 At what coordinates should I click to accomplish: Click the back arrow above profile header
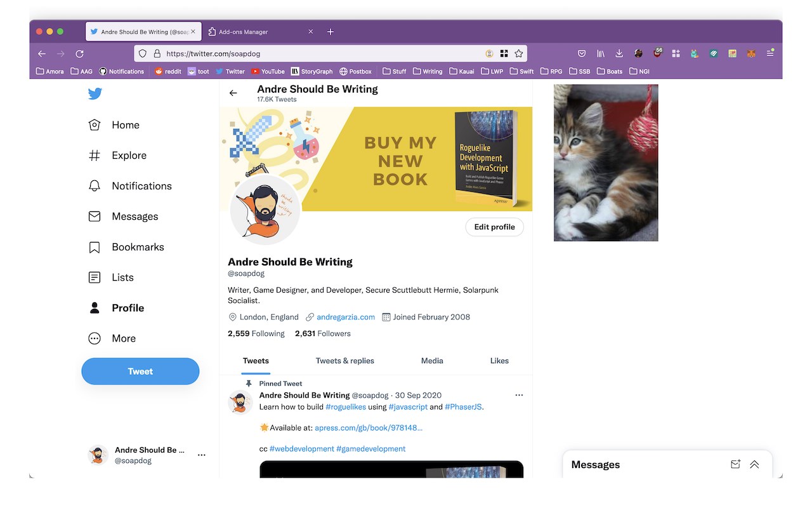(233, 93)
